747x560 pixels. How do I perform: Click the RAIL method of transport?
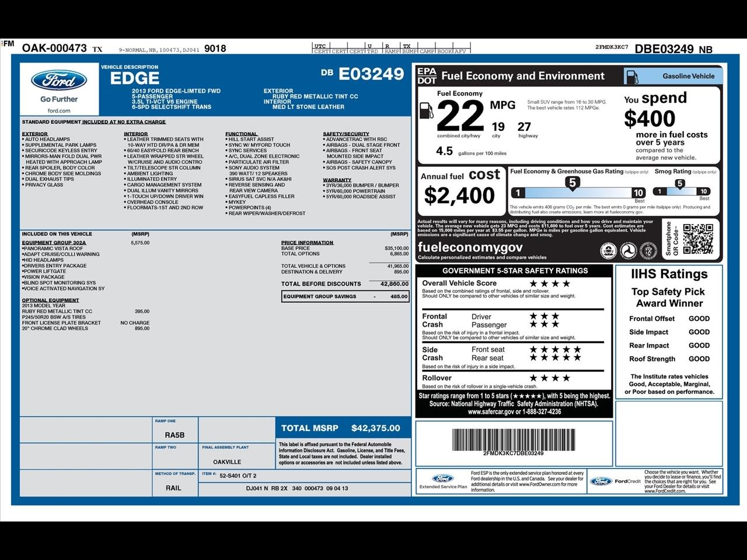coord(173,488)
